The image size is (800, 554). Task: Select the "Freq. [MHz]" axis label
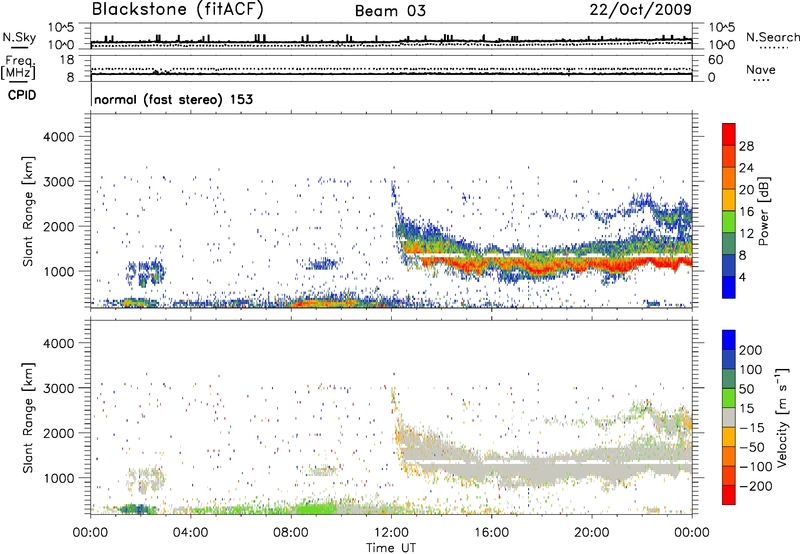click(18, 67)
